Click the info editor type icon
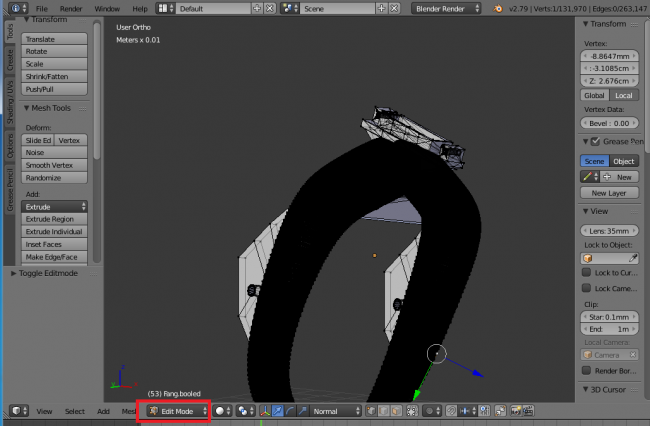This screenshot has height=426, width=650. (x=17, y=8)
